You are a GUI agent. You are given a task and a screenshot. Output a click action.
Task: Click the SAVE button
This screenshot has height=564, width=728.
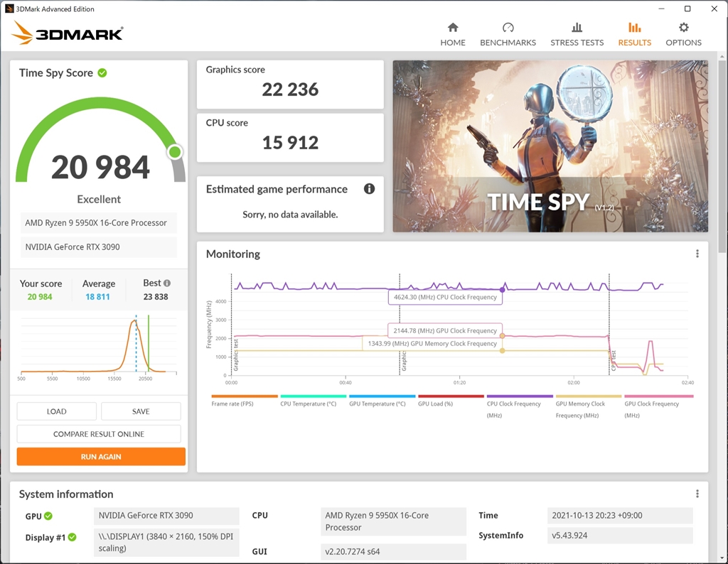[141, 411]
